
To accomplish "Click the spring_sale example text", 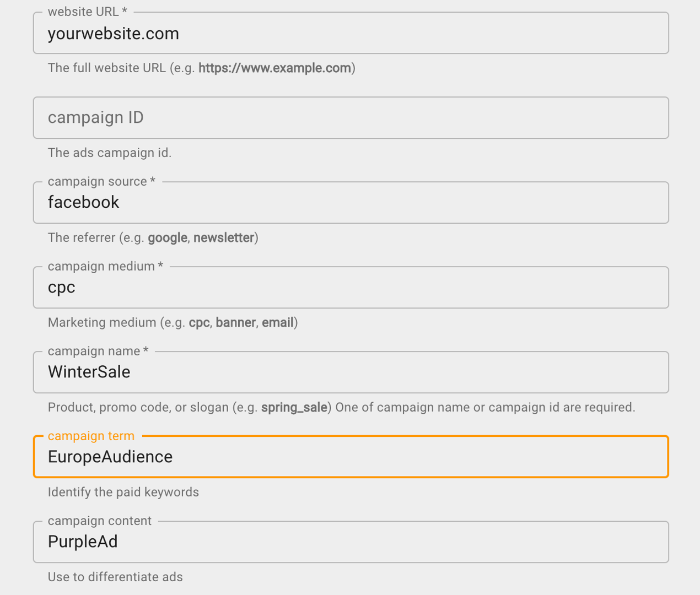I will pyautogui.click(x=294, y=407).
